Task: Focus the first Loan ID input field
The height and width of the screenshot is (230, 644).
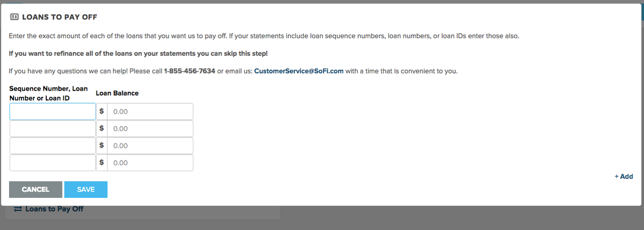Action: coord(53,111)
